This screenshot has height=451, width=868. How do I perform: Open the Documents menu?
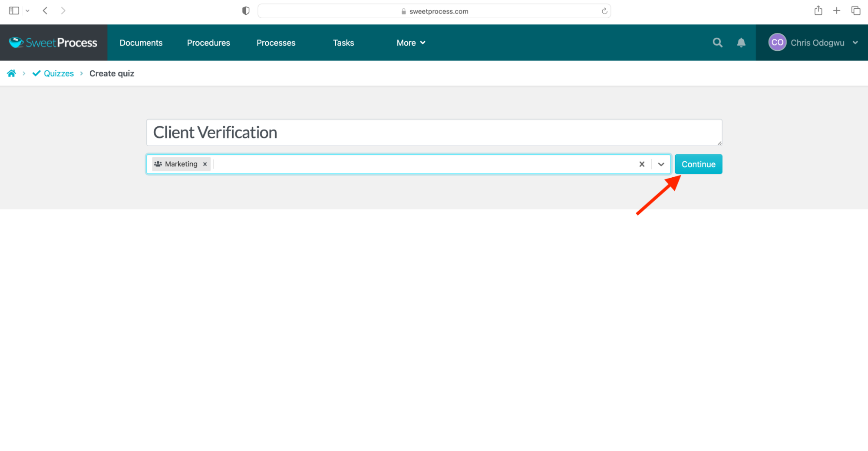click(x=141, y=43)
